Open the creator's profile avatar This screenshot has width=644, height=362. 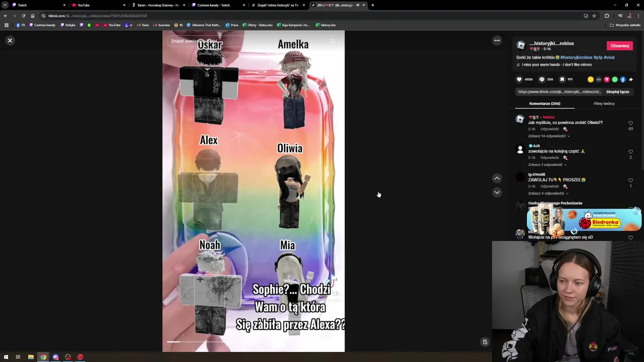click(x=521, y=45)
